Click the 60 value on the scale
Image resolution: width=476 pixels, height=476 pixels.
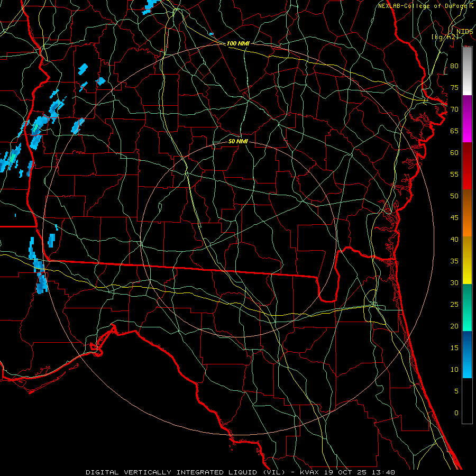pos(454,153)
